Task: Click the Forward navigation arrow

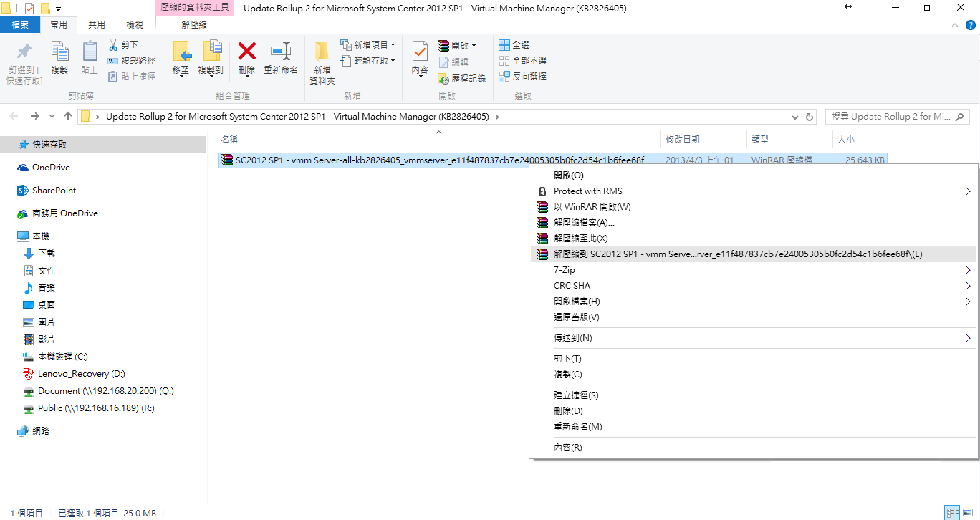Action: 34,116
